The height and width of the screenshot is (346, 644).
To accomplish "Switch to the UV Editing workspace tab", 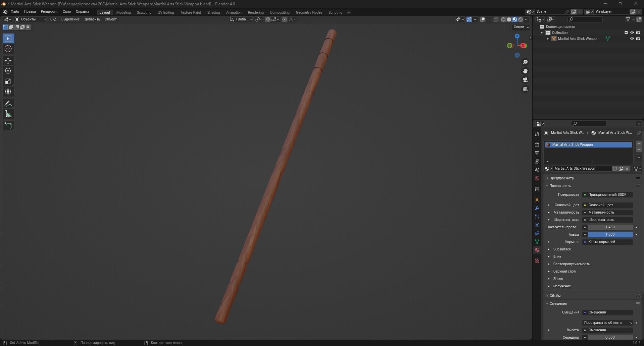I will (x=166, y=12).
